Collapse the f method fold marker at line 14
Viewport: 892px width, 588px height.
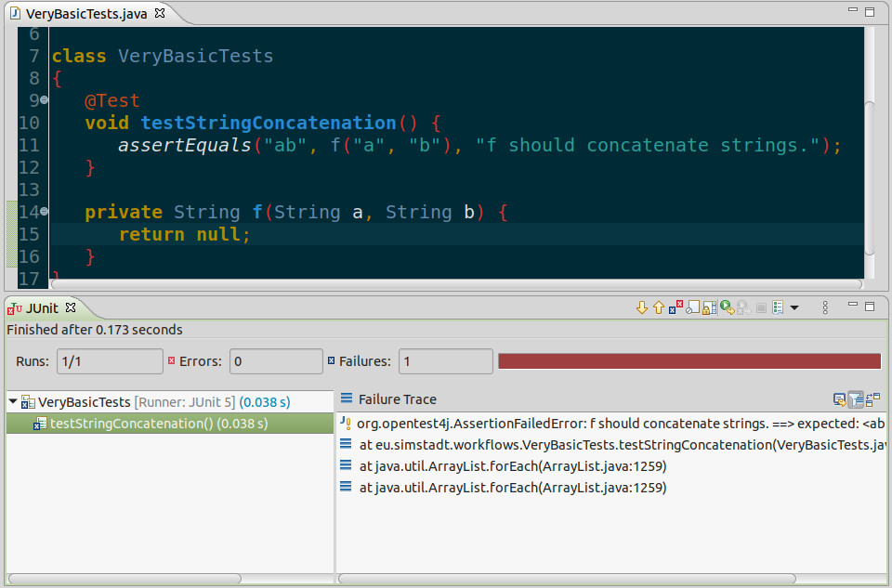coord(44,213)
